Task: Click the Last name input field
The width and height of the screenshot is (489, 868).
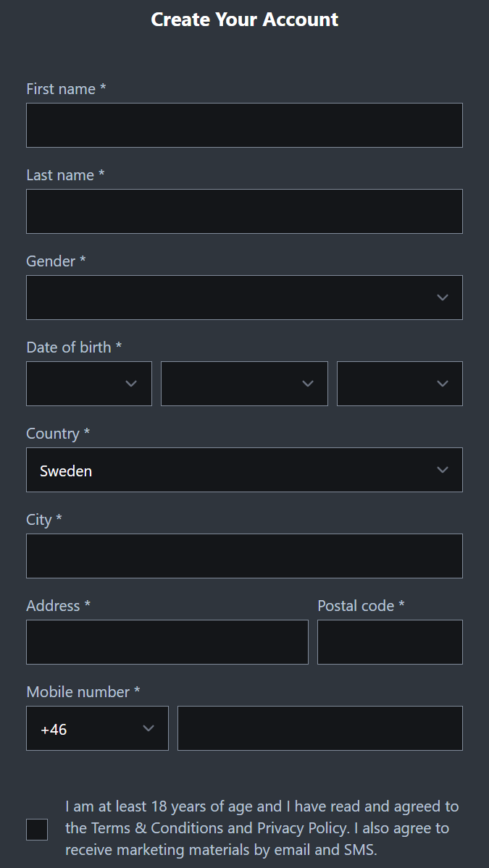Action: pyautogui.click(x=244, y=211)
